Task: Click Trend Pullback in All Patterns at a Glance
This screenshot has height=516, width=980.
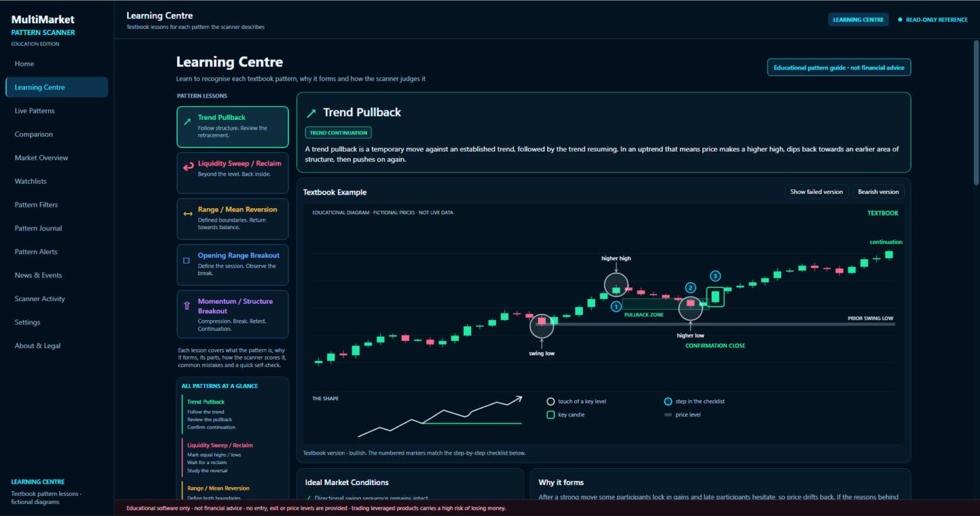Action: pos(206,402)
